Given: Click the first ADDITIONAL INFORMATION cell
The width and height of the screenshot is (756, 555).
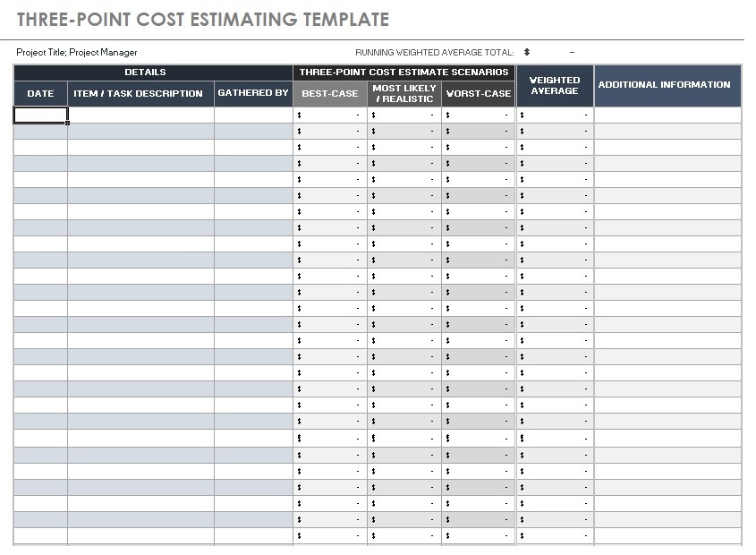Looking at the screenshot, I should pyautogui.click(x=668, y=115).
